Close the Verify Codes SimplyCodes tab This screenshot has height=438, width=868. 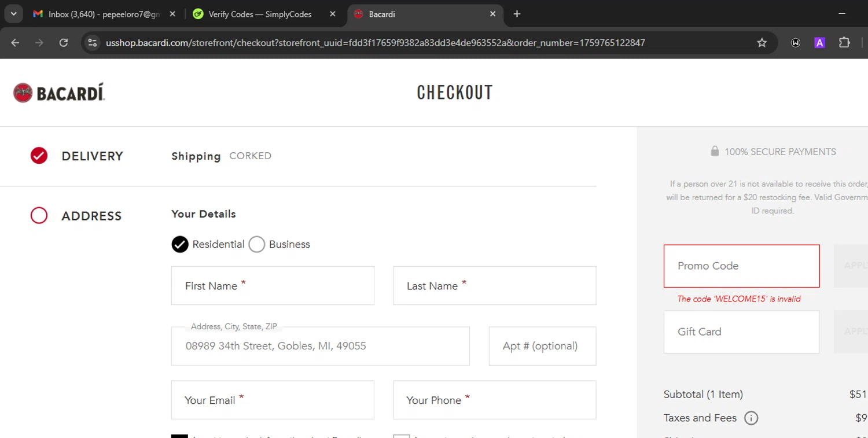coord(333,14)
